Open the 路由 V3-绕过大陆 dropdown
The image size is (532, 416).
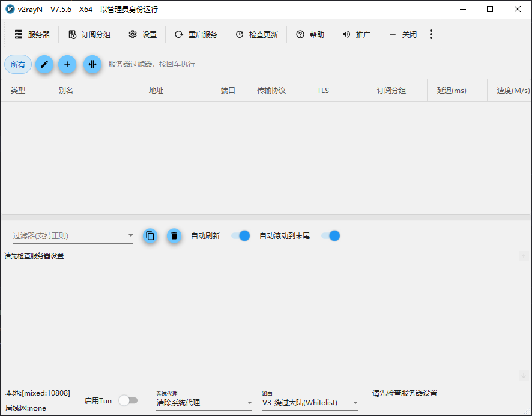tap(310, 403)
